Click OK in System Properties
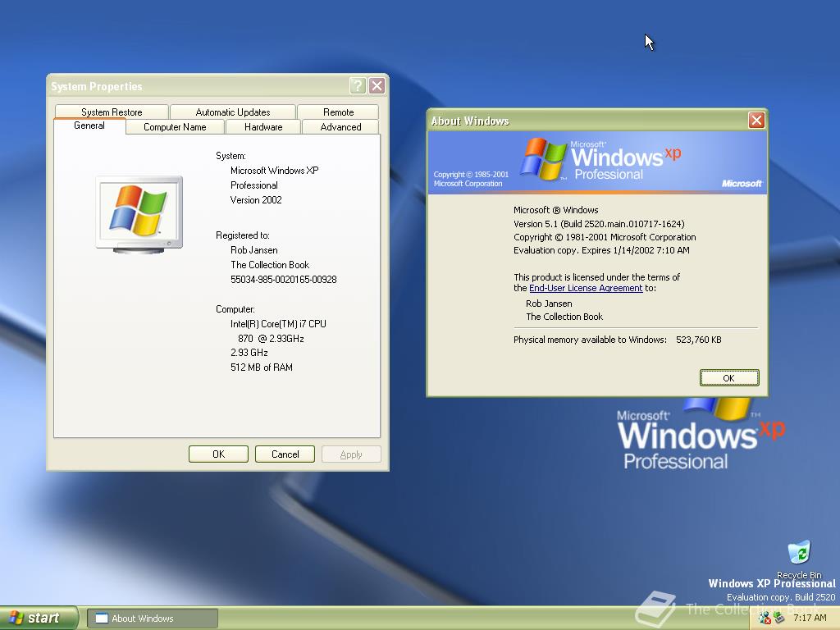Viewport: 840px width, 630px height. click(x=218, y=454)
